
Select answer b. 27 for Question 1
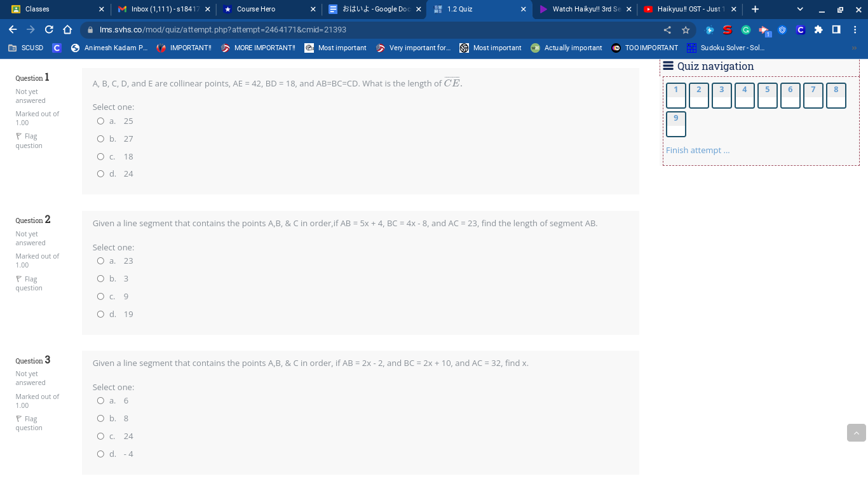tap(100, 139)
